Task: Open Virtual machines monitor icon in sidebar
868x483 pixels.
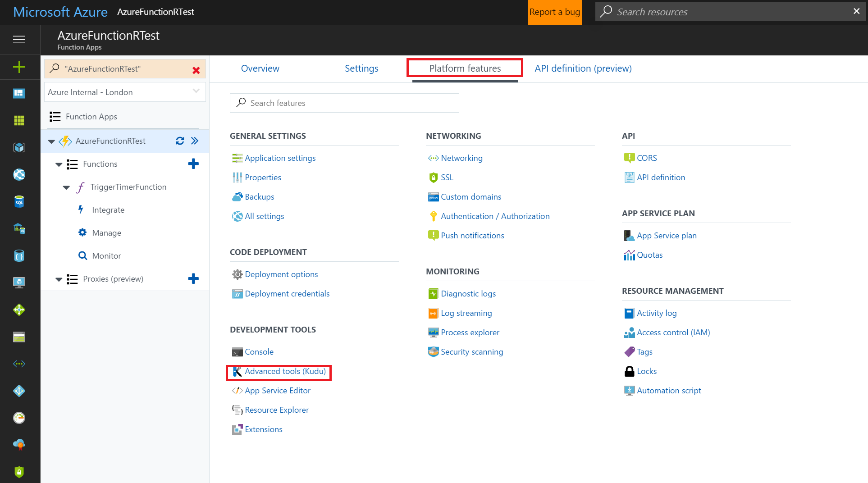Action: coord(19,283)
